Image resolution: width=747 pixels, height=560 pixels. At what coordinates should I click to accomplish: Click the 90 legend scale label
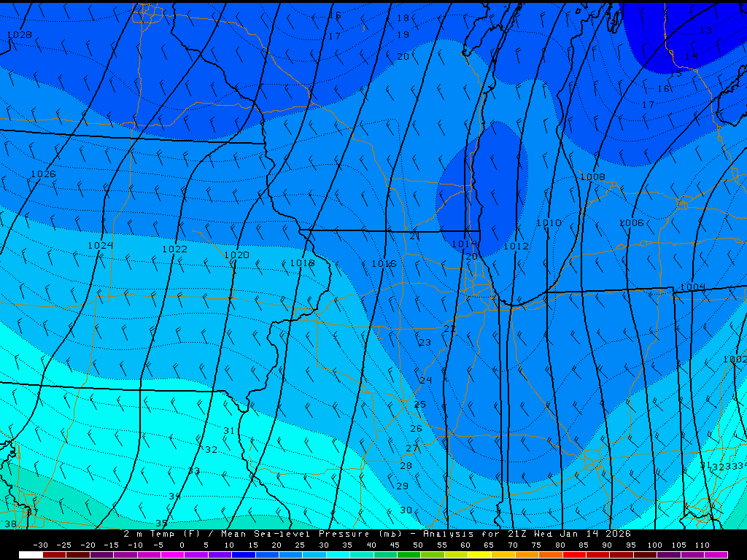[607, 545]
